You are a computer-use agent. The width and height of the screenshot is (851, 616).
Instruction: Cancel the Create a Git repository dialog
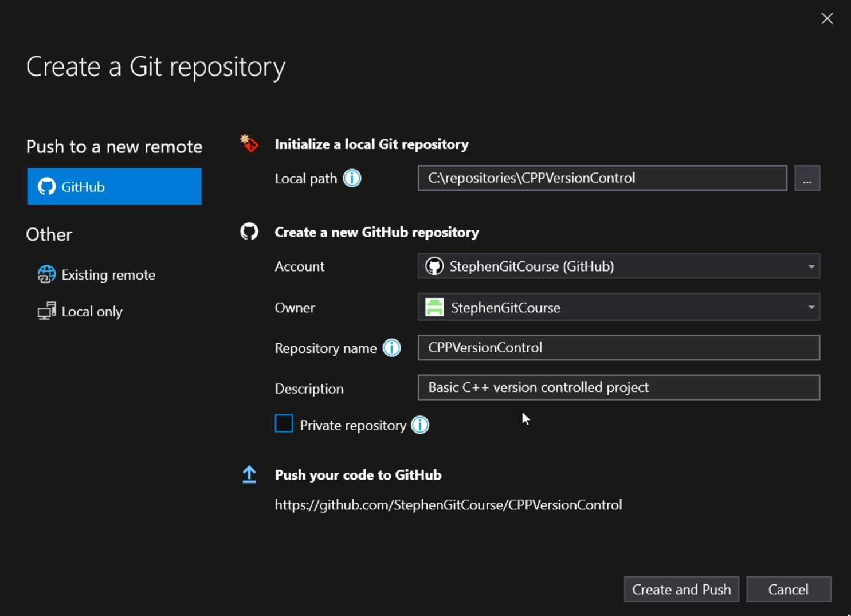789,589
